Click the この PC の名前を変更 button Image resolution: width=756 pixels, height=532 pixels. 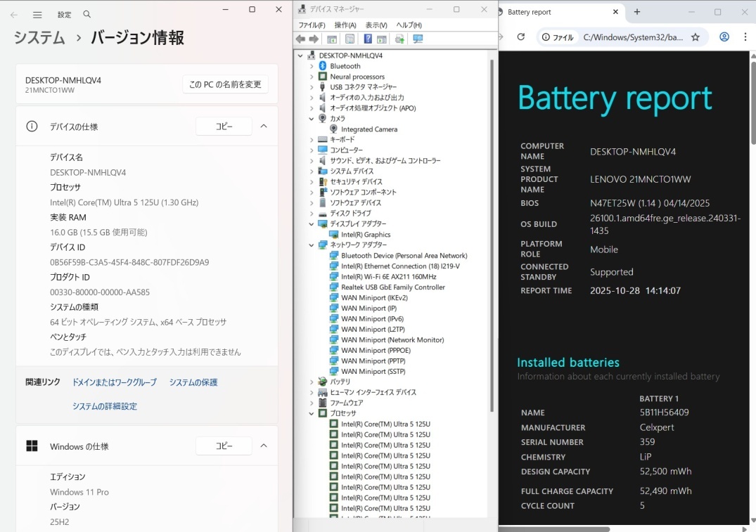(x=225, y=84)
